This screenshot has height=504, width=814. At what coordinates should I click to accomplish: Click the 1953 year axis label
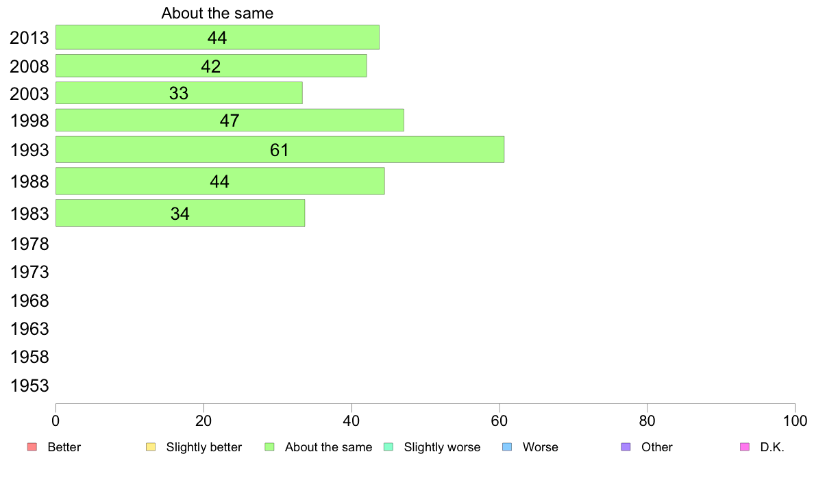[x=29, y=386]
